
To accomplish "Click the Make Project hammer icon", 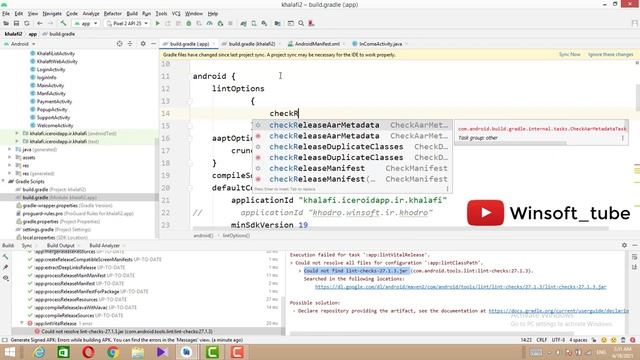I will tap(63, 24).
